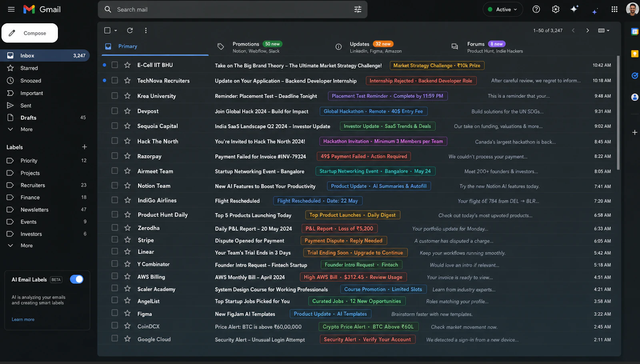Open the main menu hamburger icon
This screenshot has width=640, height=364.
tap(11, 9)
